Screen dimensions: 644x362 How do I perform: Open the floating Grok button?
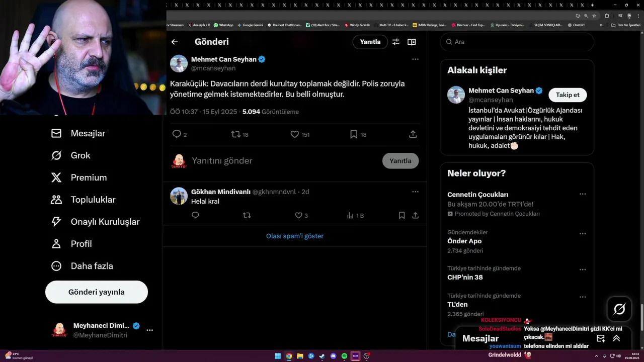(x=619, y=309)
